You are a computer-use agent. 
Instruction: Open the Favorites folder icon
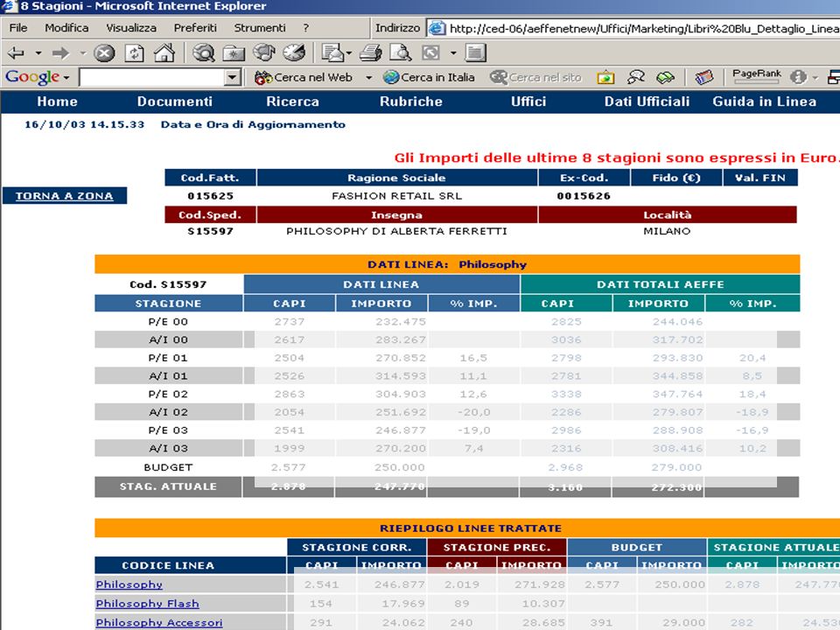pyautogui.click(x=234, y=53)
